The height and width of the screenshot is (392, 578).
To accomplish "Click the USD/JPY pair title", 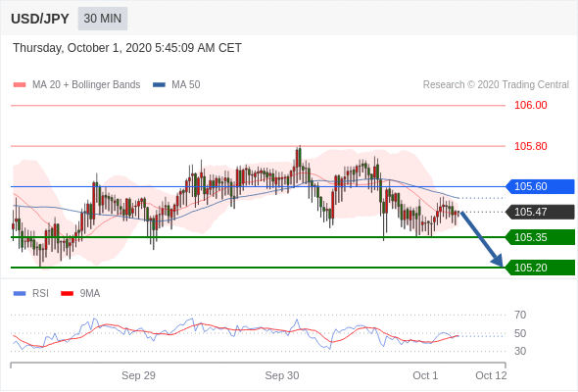I will [x=40, y=19].
